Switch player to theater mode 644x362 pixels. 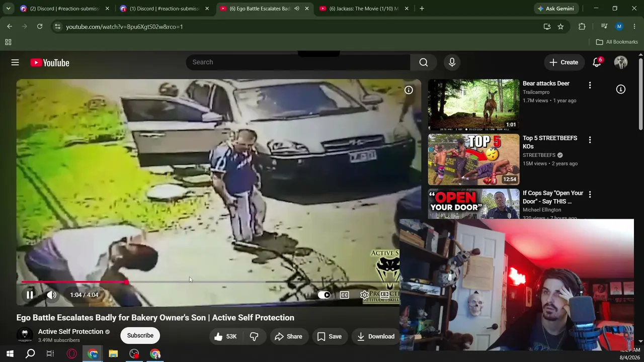click(384, 295)
